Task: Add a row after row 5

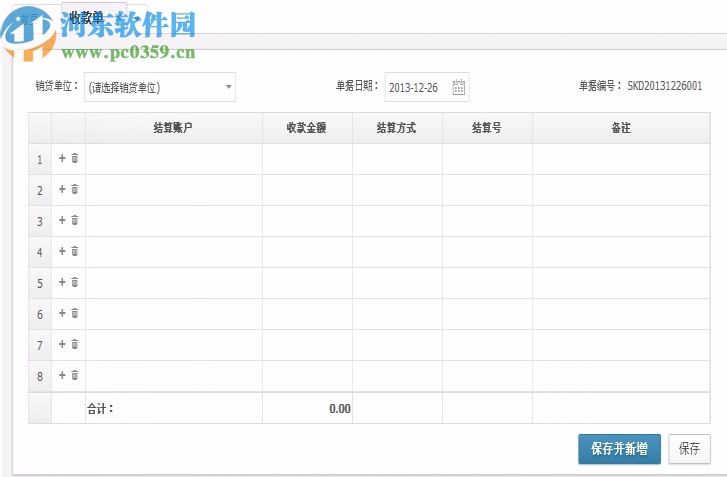Action: pyautogui.click(x=62, y=282)
